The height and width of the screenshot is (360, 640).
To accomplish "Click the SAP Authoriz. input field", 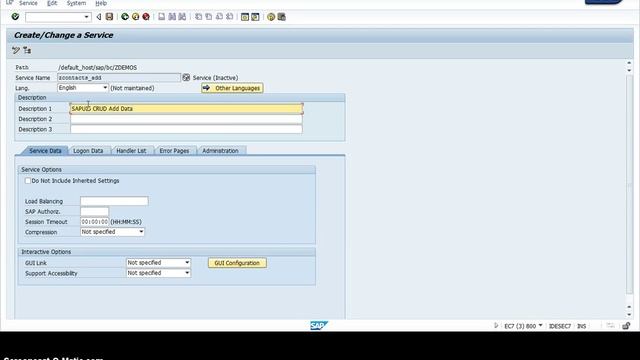I will (94, 211).
